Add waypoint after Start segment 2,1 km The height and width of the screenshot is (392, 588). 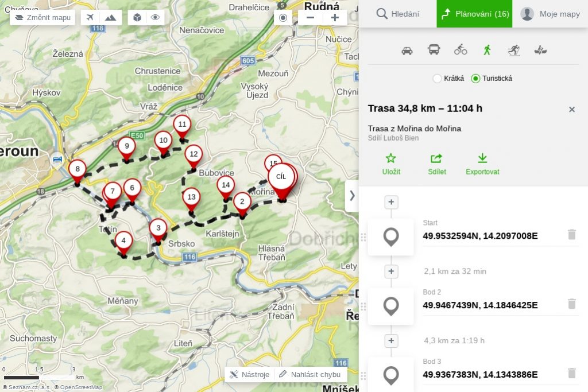391,271
